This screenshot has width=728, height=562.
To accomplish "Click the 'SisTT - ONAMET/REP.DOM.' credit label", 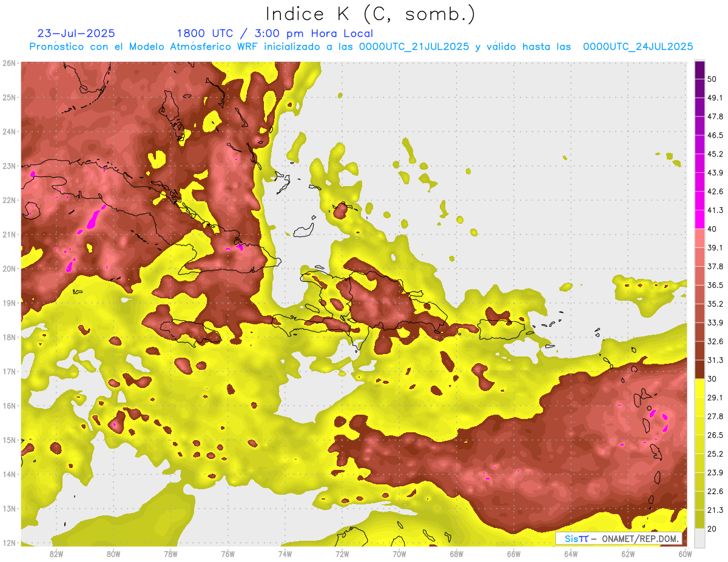I will [619, 538].
